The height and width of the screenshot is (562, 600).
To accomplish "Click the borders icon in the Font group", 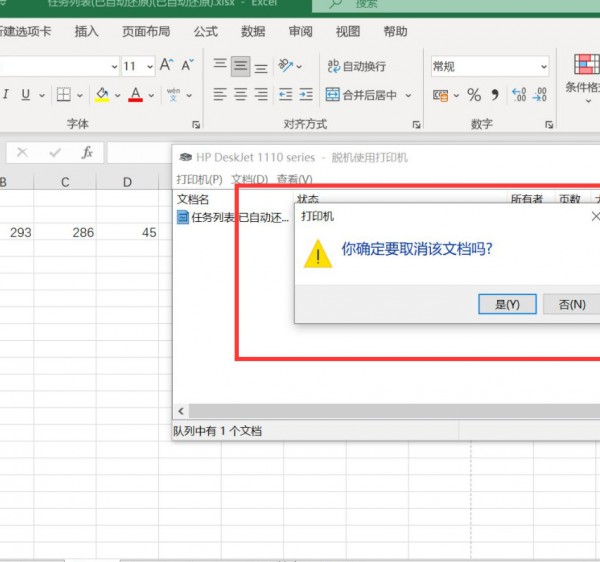I will [64, 94].
